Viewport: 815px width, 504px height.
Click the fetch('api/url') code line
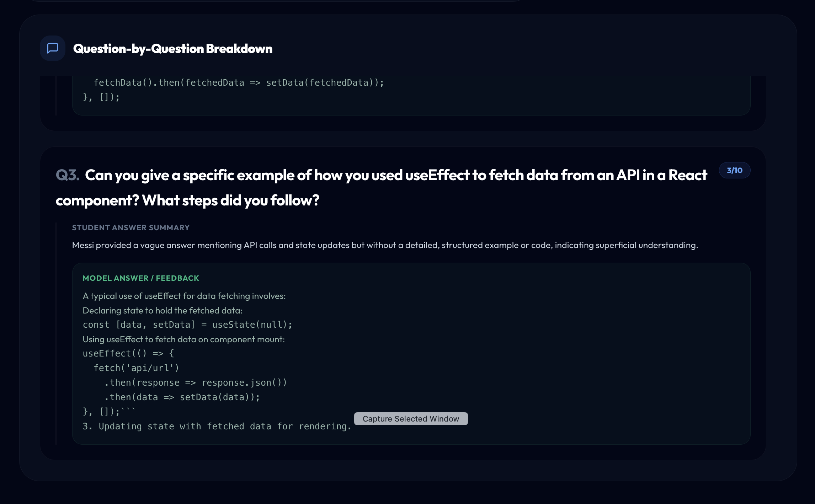[136, 368]
